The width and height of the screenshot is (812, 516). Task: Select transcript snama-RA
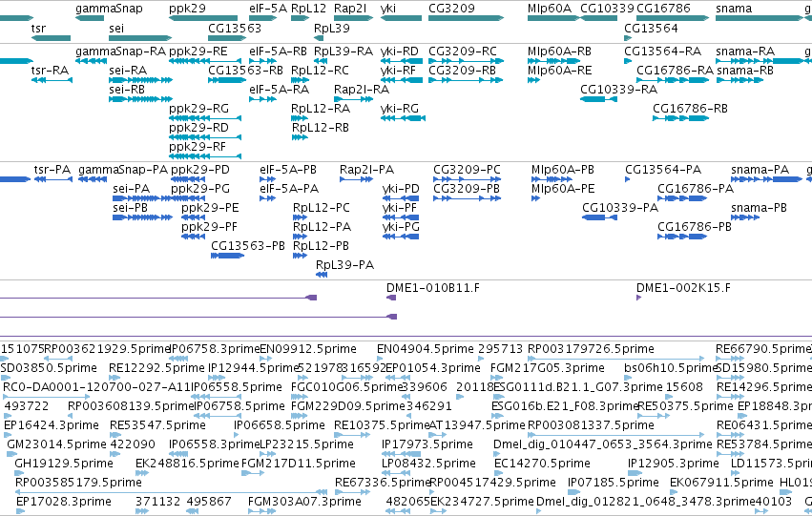(x=745, y=52)
